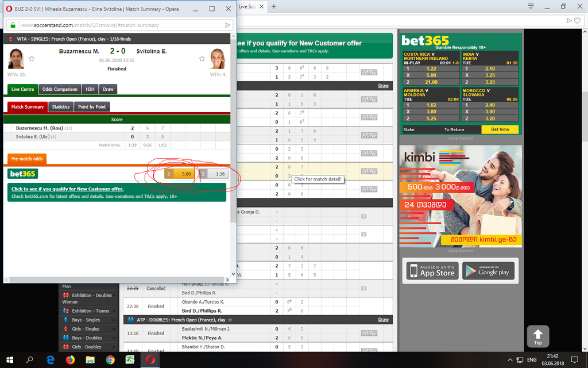
Task: Open the Odds Comparison tab
Action: tap(60, 89)
